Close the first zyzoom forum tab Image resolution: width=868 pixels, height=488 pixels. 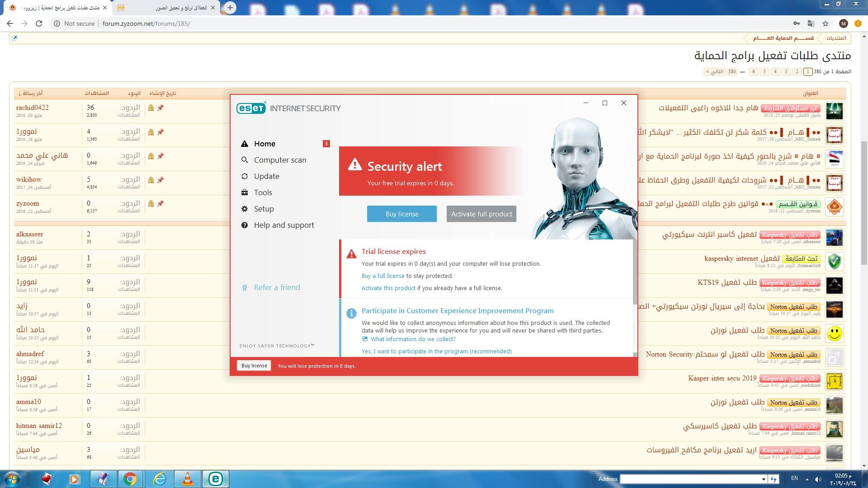coord(105,8)
